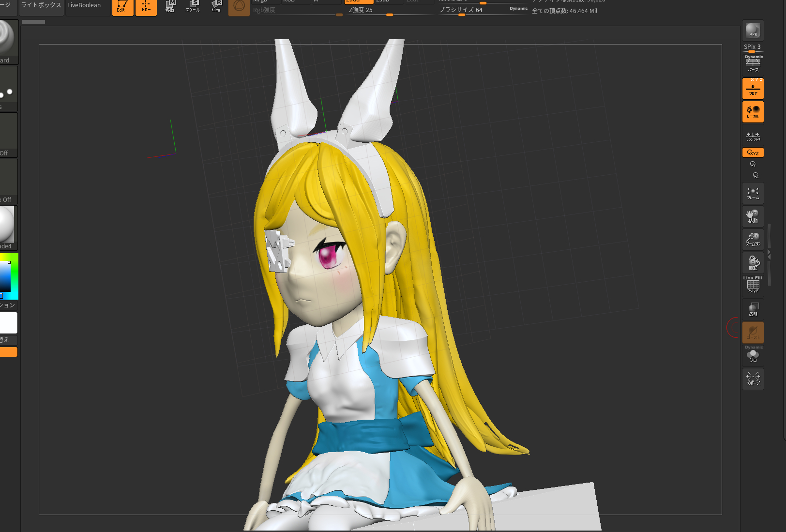Select Y-axis rotation mode
786x532 pixels.
[x=753, y=164]
